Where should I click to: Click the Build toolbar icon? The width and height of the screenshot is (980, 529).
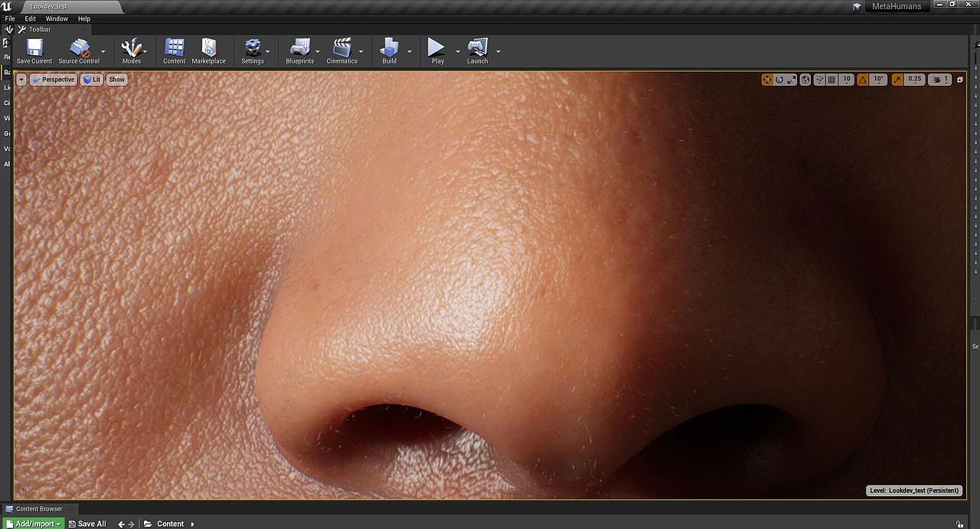click(x=390, y=51)
